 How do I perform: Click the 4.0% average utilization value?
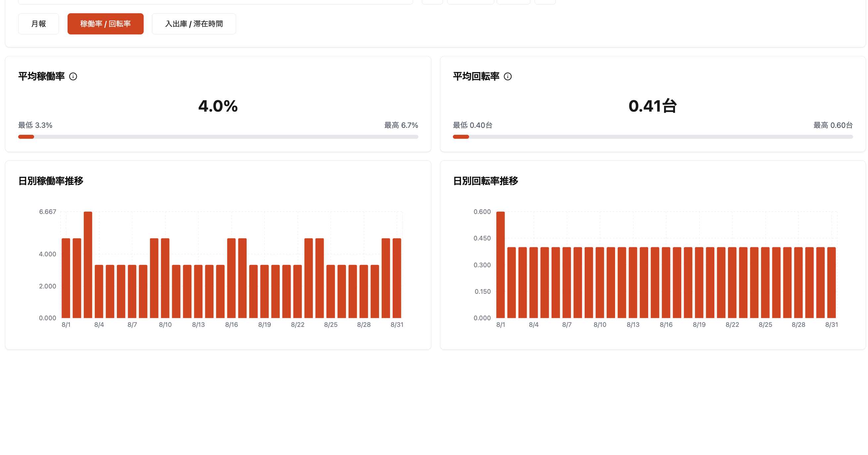point(218,106)
